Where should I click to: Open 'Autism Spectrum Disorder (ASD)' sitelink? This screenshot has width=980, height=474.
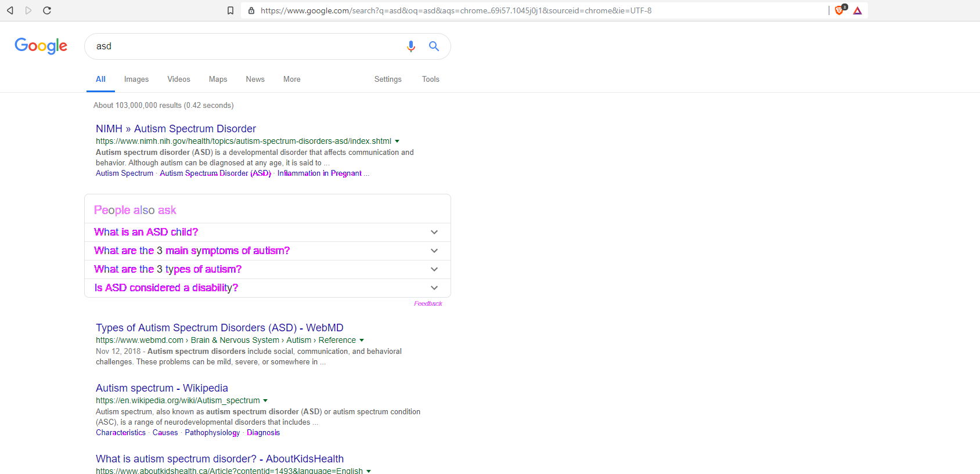215,173
